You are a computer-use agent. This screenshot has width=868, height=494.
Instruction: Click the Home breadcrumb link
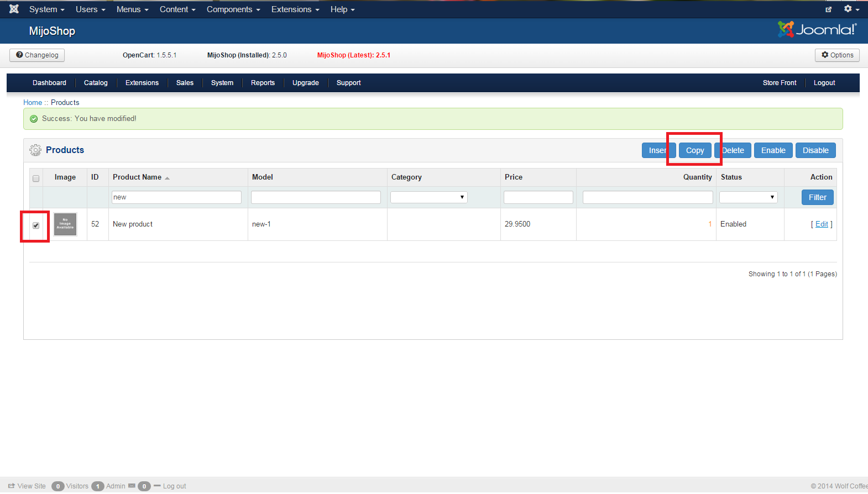pyautogui.click(x=33, y=103)
